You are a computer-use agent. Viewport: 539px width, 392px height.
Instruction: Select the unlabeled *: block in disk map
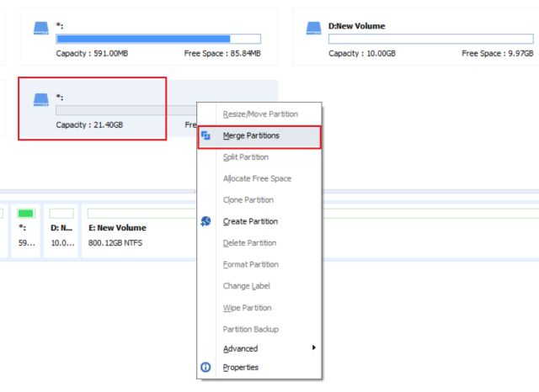pos(25,229)
